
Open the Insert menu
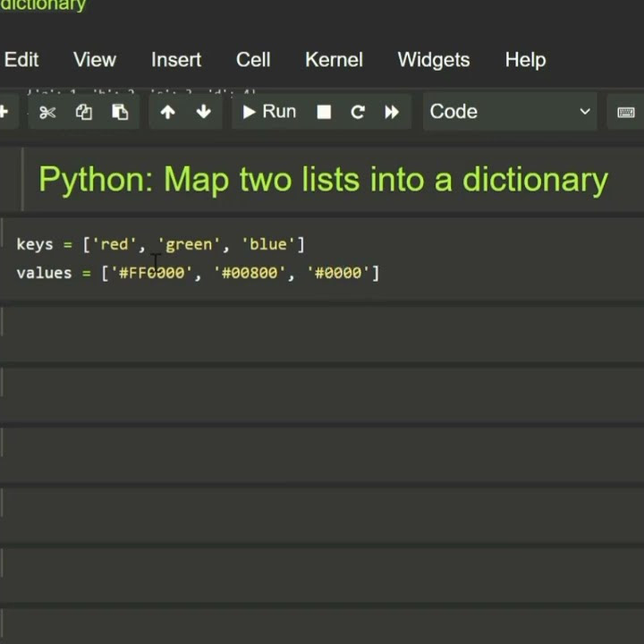tap(176, 60)
